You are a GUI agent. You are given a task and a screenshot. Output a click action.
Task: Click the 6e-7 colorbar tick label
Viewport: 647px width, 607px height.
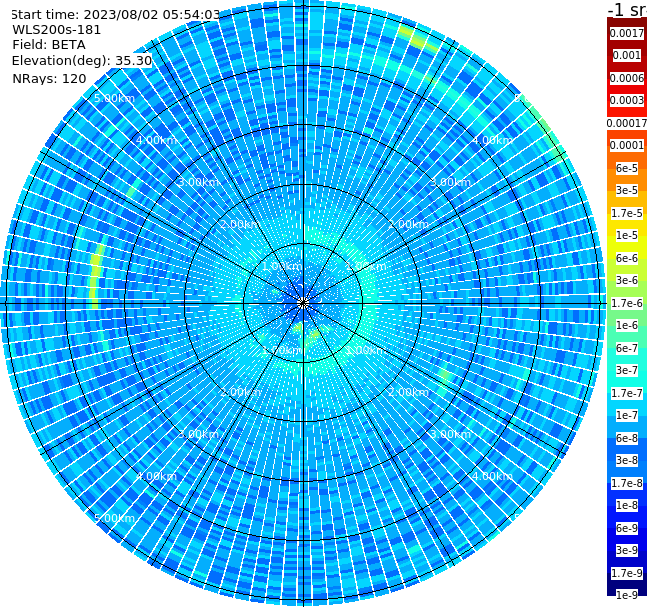[x=627, y=348]
